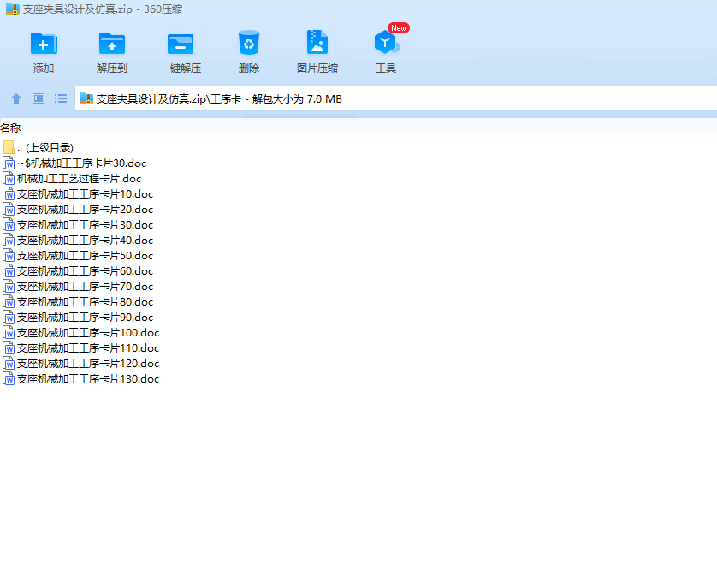The width and height of the screenshot is (717, 588).
Task: Click the Word icon of 支座机械加工工序卡片120.doc
Action: click(9, 364)
